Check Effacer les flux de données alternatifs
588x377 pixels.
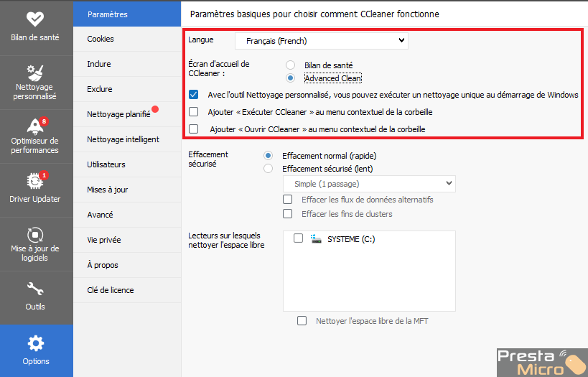pyautogui.click(x=288, y=200)
